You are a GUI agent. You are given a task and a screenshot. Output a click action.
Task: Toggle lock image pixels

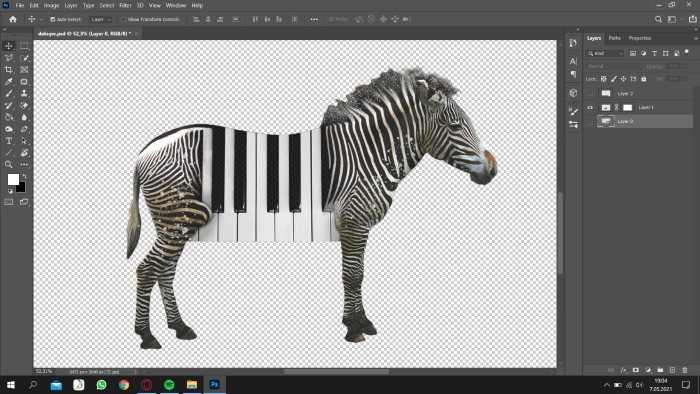point(613,79)
